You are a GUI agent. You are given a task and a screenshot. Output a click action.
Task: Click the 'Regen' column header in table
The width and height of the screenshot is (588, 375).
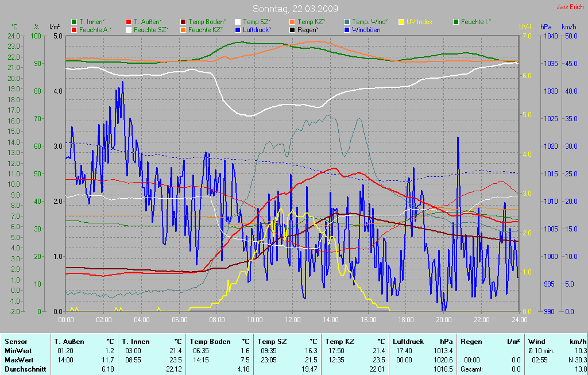click(x=471, y=342)
